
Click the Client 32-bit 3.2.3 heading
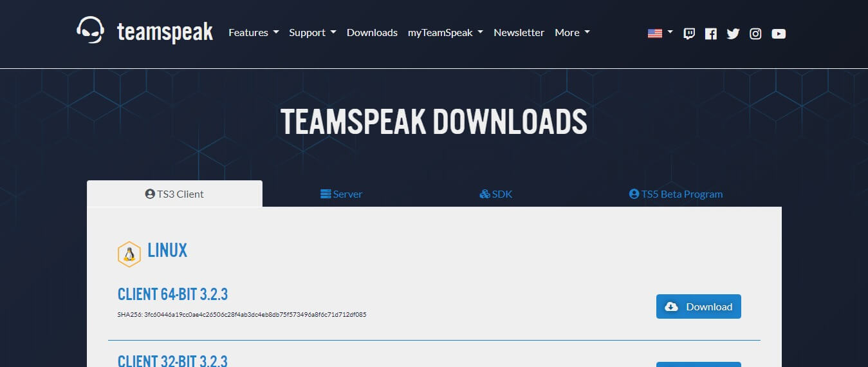click(x=172, y=361)
